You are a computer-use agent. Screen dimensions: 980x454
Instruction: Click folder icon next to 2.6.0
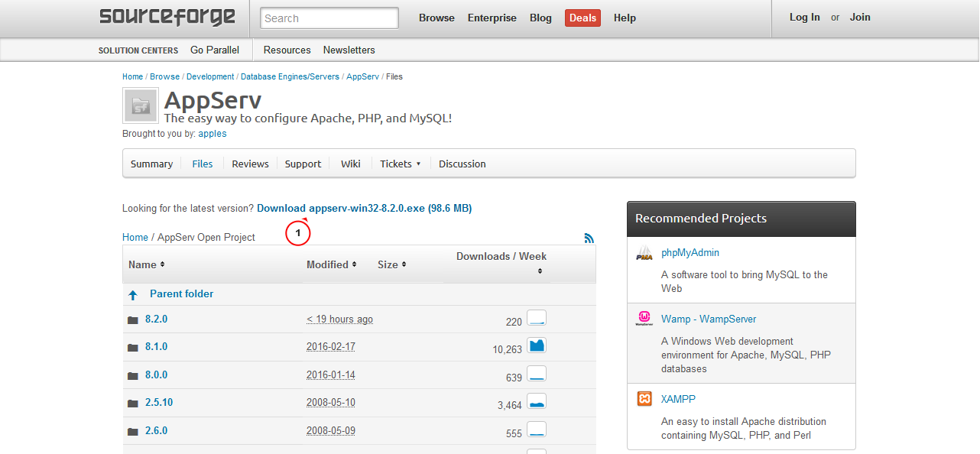click(x=133, y=432)
